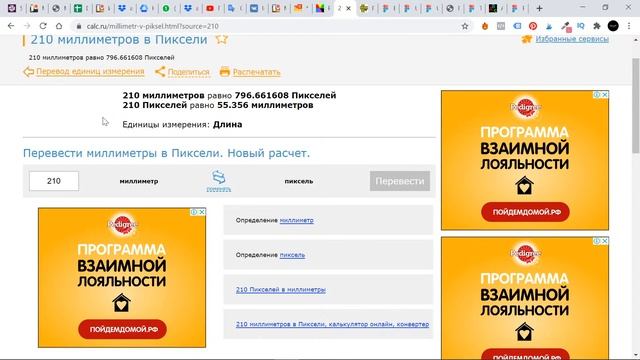Open the blue tag extension
640x360 pixels.
click(517, 26)
